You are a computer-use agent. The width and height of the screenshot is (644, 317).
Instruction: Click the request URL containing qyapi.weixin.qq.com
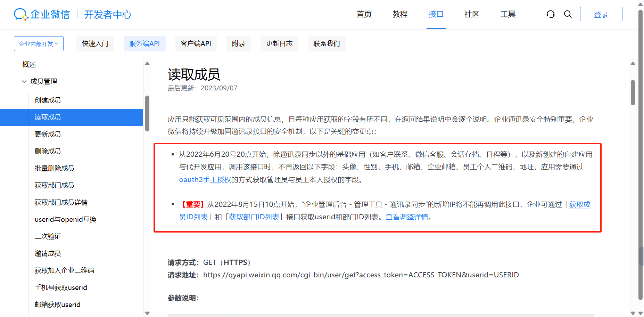click(x=361, y=275)
